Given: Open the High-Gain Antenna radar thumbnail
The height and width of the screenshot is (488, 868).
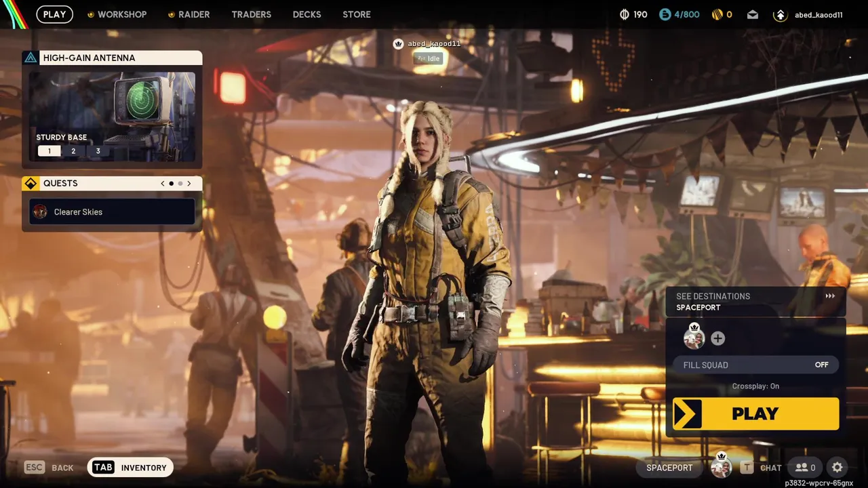Looking at the screenshot, I should 112,116.
